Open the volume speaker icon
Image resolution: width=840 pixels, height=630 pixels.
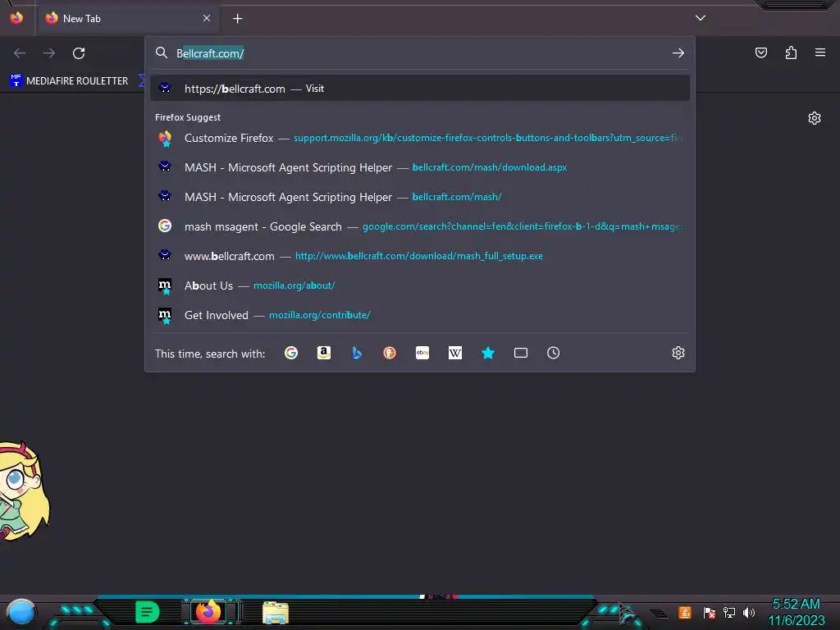tap(749, 612)
